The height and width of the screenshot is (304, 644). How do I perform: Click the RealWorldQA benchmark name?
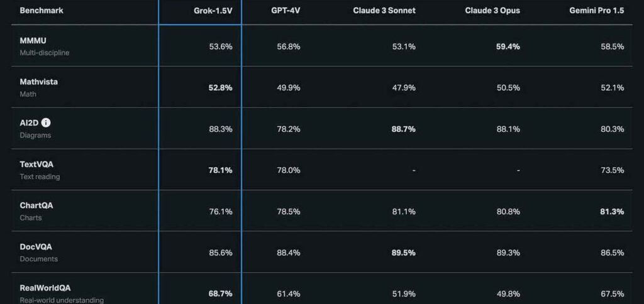[x=45, y=288]
